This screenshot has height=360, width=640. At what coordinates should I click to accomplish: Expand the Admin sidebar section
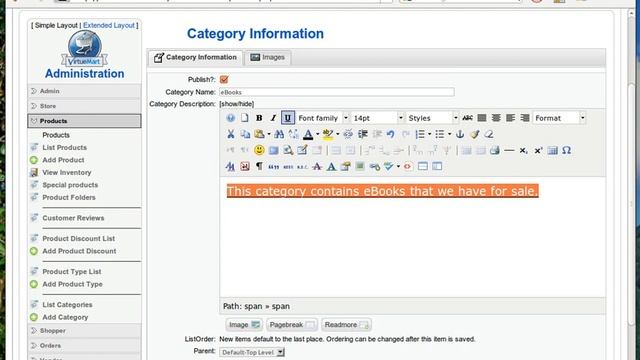pos(84,91)
